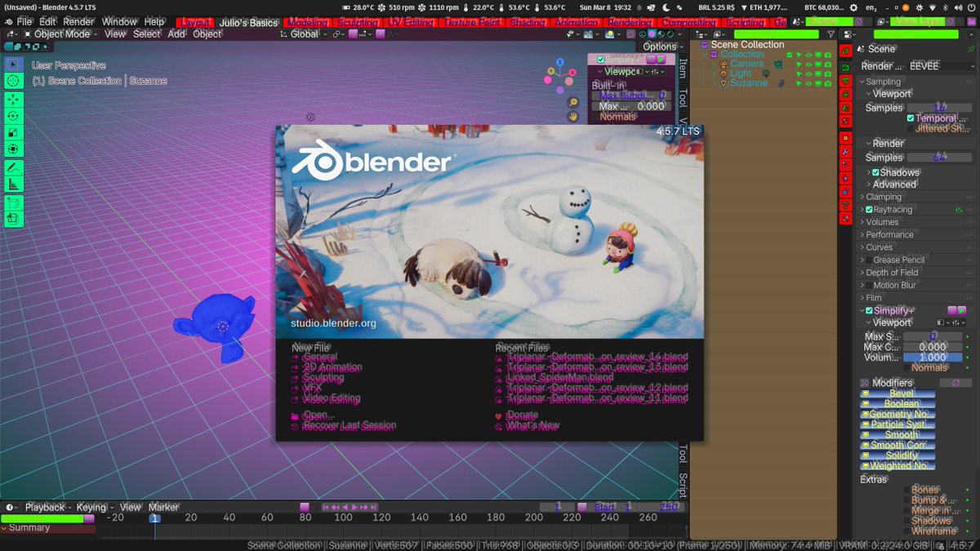Open the Object properties tab
The height and width of the screenshot is (551, 980).
pos(845,138)
